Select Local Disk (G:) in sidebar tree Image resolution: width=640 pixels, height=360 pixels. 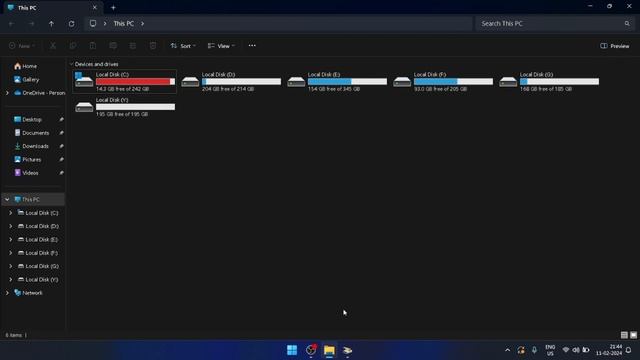tap(38, 266)
